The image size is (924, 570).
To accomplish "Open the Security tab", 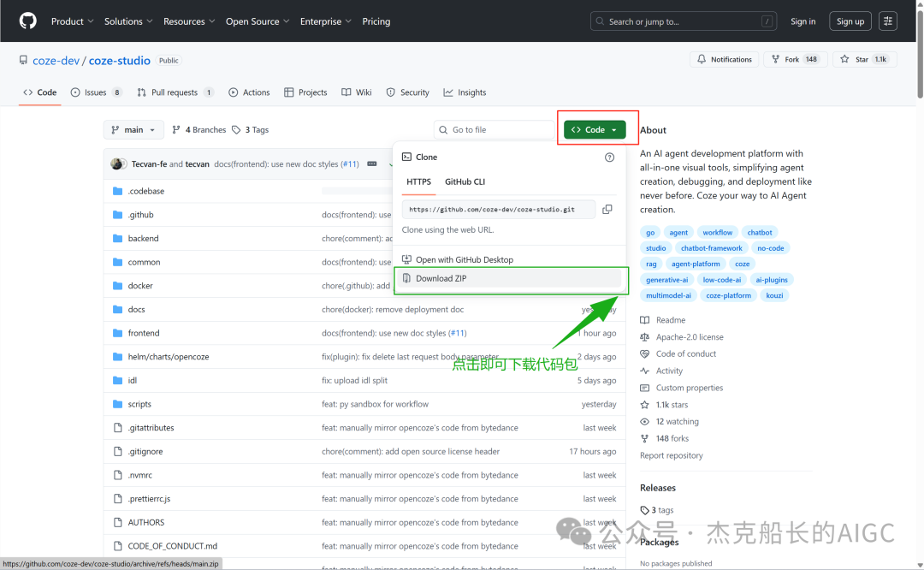I will click(x=408, y=92).
